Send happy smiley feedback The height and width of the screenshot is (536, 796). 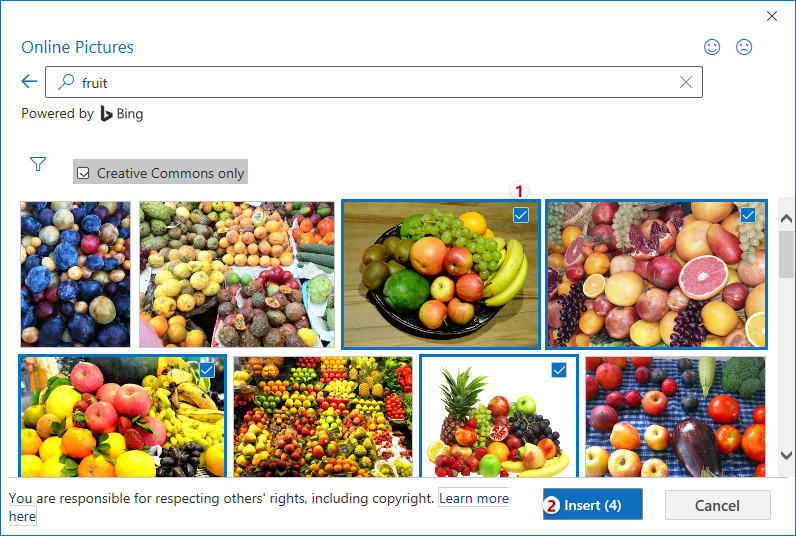[x=712, y=47]
